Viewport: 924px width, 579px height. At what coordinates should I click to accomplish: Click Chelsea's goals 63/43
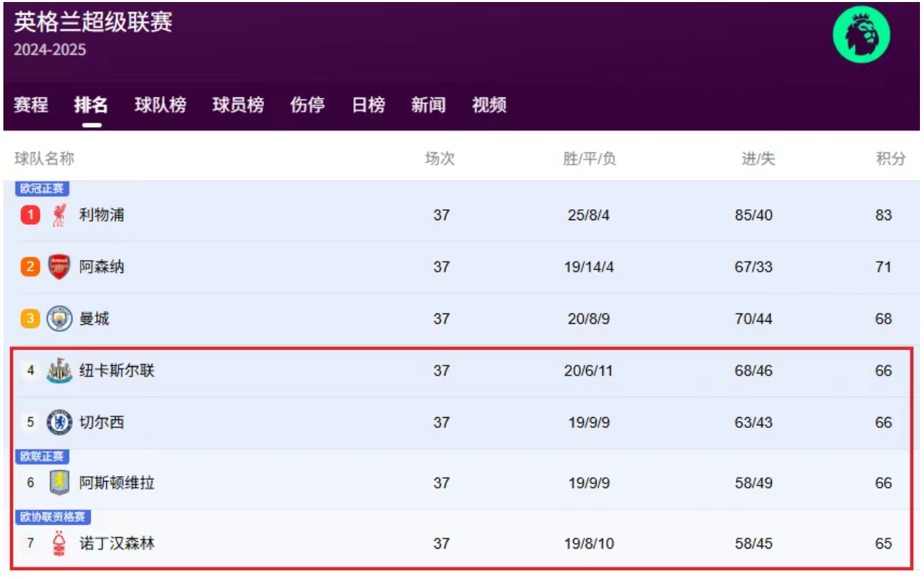[753, 423]
